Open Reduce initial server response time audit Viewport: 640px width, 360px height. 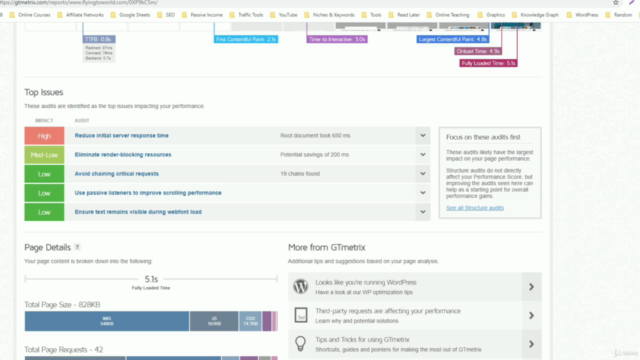[x=122, y=136]
